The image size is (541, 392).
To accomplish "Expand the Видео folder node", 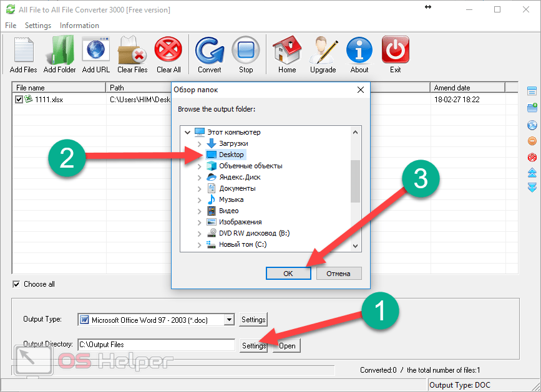I will (200, 211).
